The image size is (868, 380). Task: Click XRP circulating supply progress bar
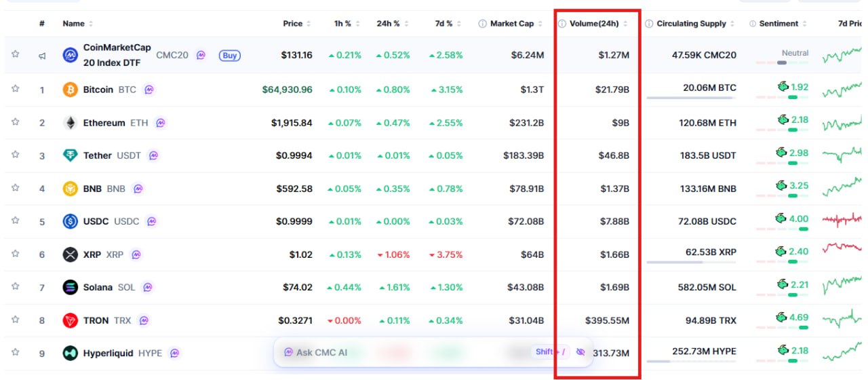(x=692, y=262)
